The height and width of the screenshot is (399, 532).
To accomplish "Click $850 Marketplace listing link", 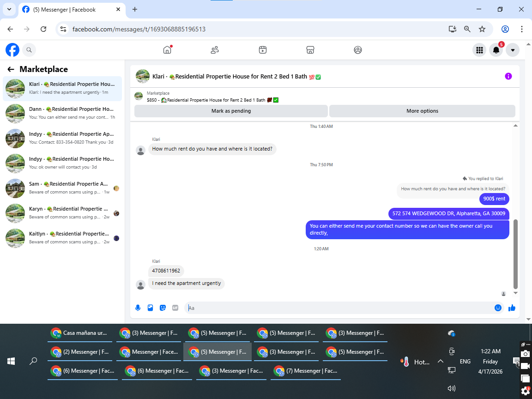I will (213, 100).
